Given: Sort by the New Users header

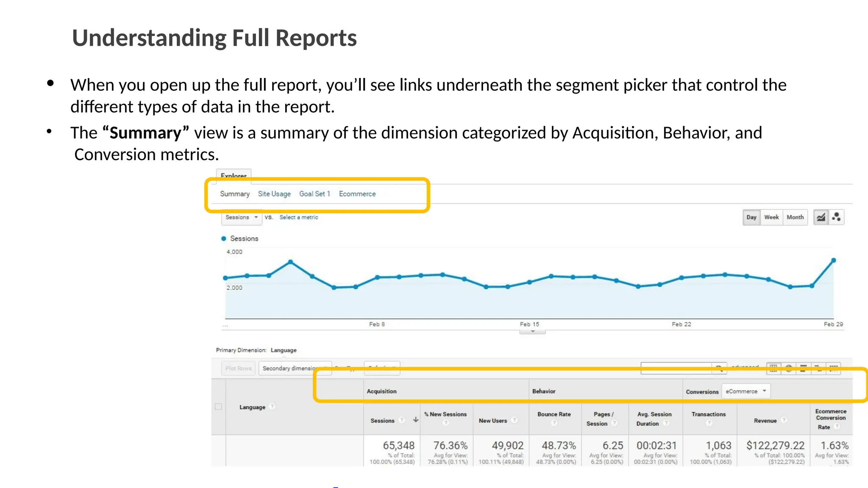Looking at the screenshot, I should coord(493,421).
